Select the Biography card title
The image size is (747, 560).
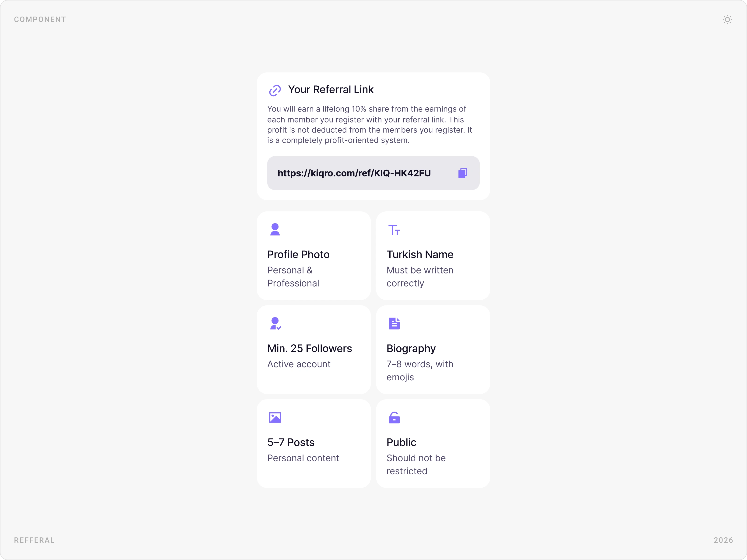(411, 348)
